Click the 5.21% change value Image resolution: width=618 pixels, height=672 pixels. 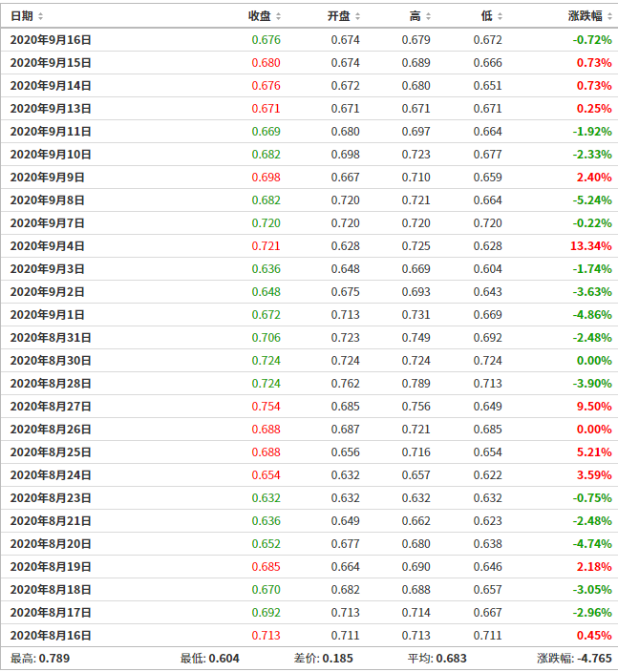pos(594,452)
